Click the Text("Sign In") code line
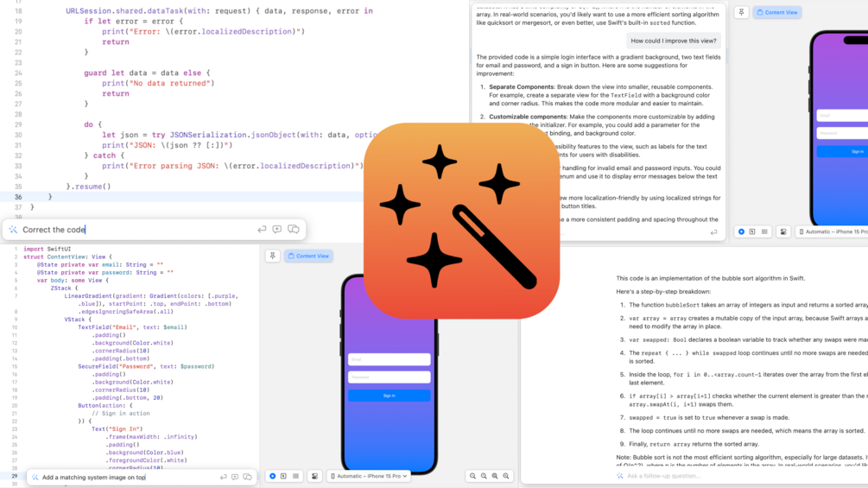The width and height of the screenshot is (868, 488). pos(117,428)
